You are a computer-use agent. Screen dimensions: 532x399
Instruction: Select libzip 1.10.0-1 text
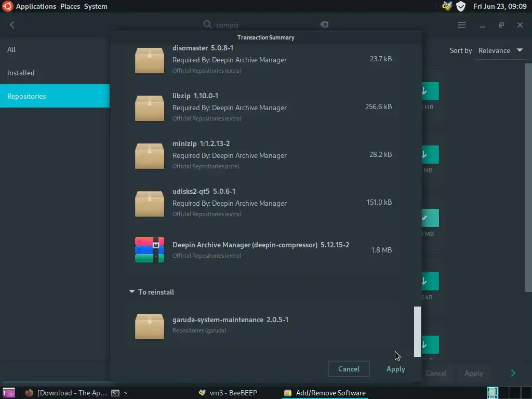coord(195,96)
